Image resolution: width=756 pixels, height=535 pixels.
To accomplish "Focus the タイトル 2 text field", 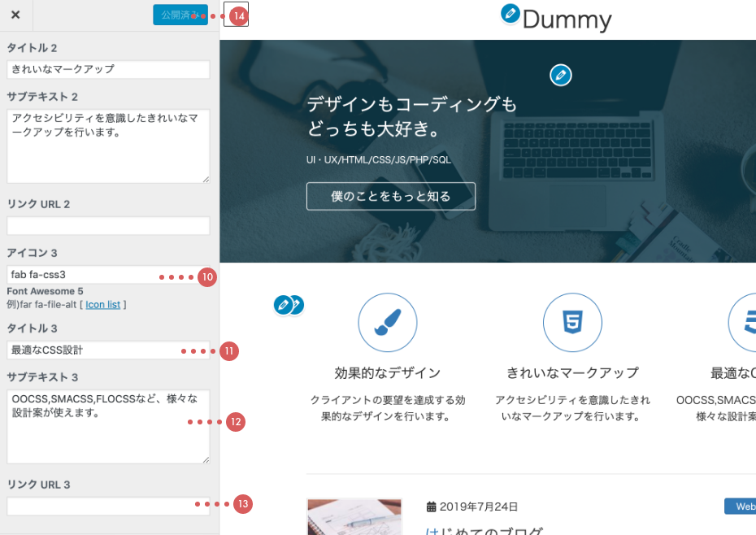I will point(108,69).
